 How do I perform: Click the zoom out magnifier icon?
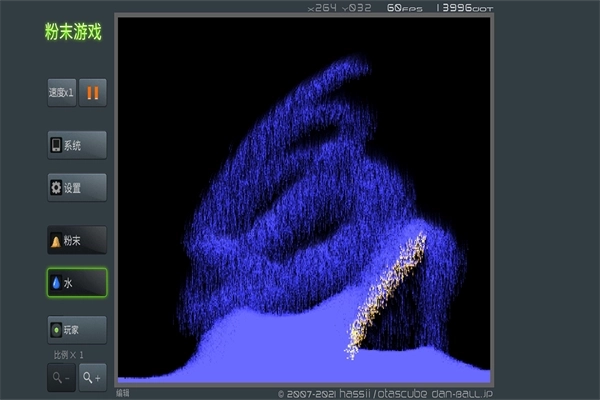(x=60, y=377)
